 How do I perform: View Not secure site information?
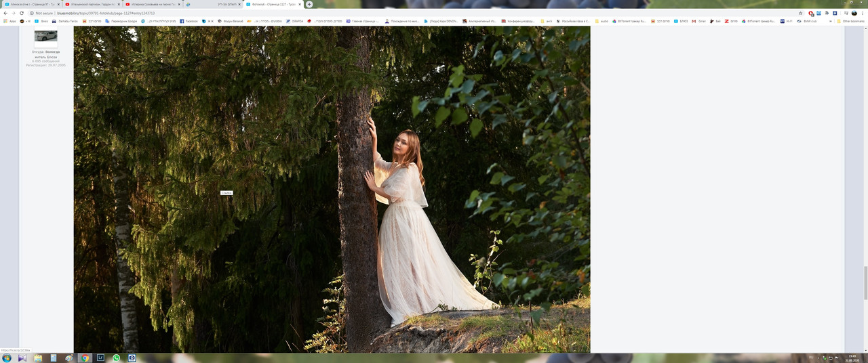pyautogui.click(x=41, y=13)
